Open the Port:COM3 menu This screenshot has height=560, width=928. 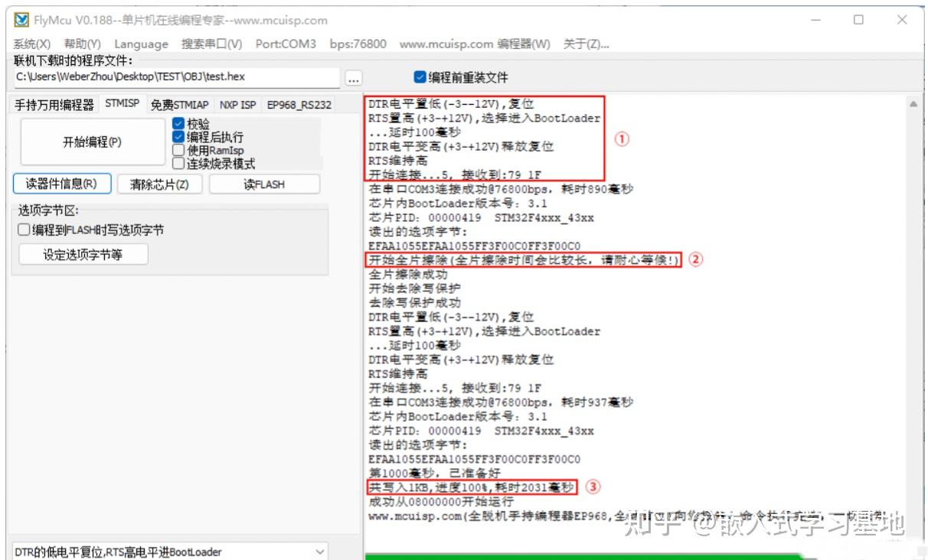coord(286,44)
